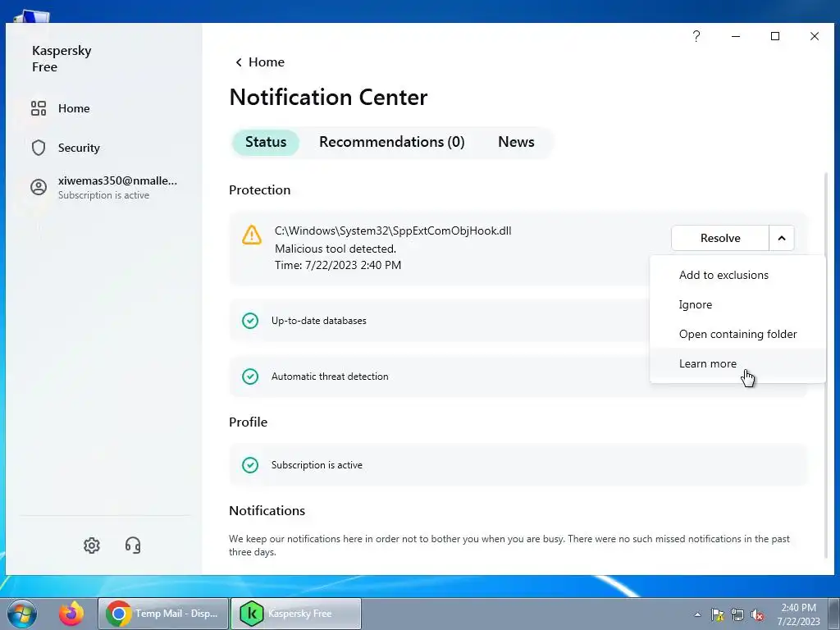Click the Kaspersky Free title text
Image resolution: width=840 pixels, height=630 pixels.
point(62,58)
